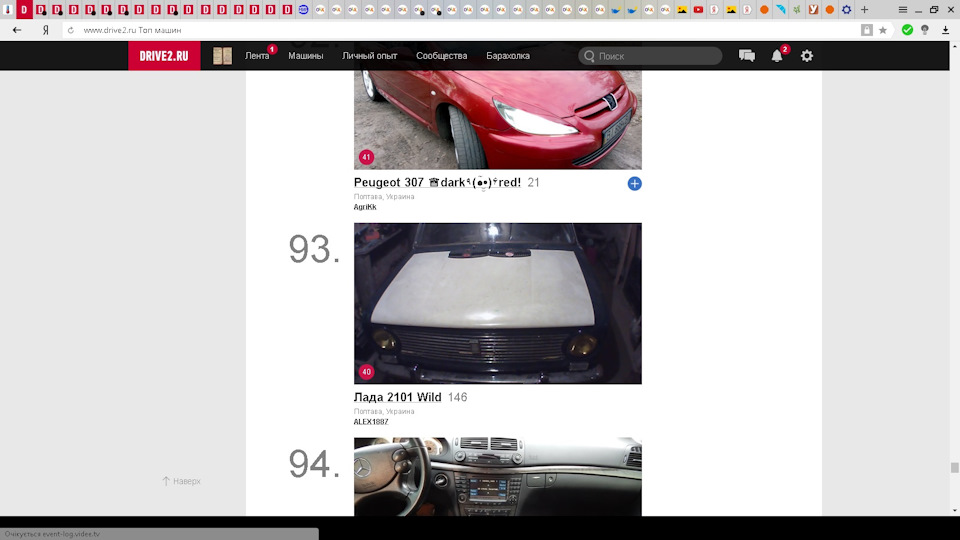This screenshot has height=540, width=960.
Task: Open Лада 2101 Wild car link
Action: (x=397, y=397)
